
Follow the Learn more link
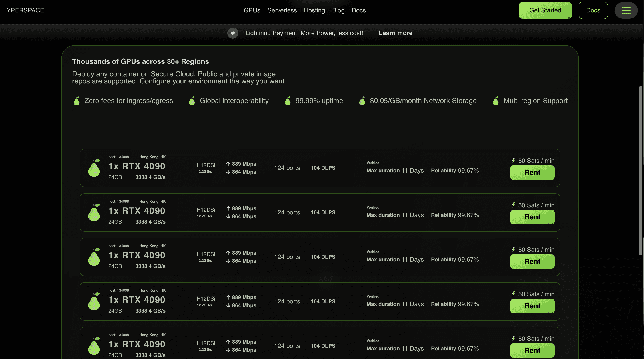(395, 33)
